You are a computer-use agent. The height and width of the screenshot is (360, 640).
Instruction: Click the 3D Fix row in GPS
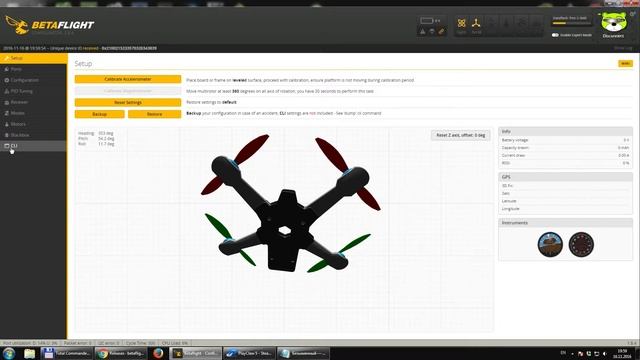coord(565,186)
